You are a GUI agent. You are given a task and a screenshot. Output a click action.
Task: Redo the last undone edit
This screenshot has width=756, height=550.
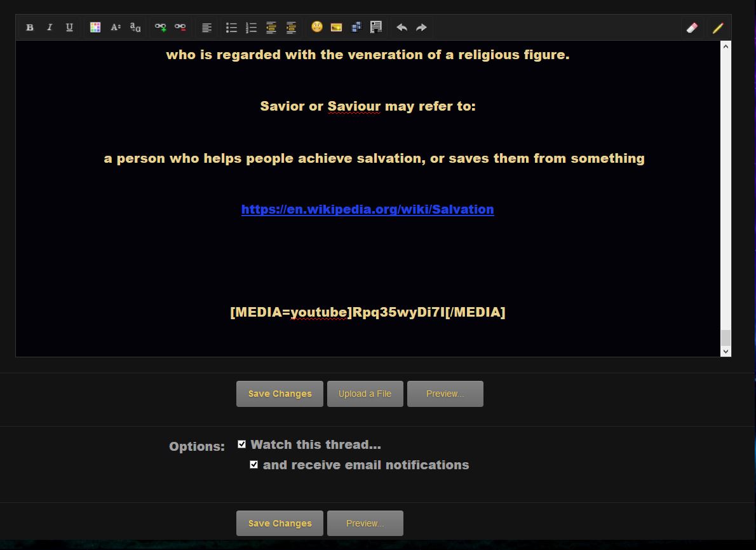[421, 27]
